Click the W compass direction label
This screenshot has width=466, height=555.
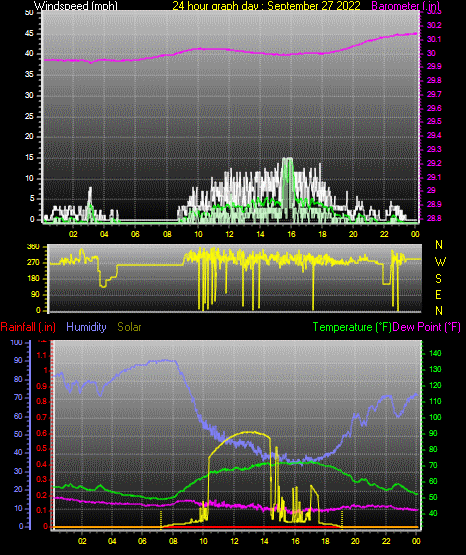click(440, 262)
